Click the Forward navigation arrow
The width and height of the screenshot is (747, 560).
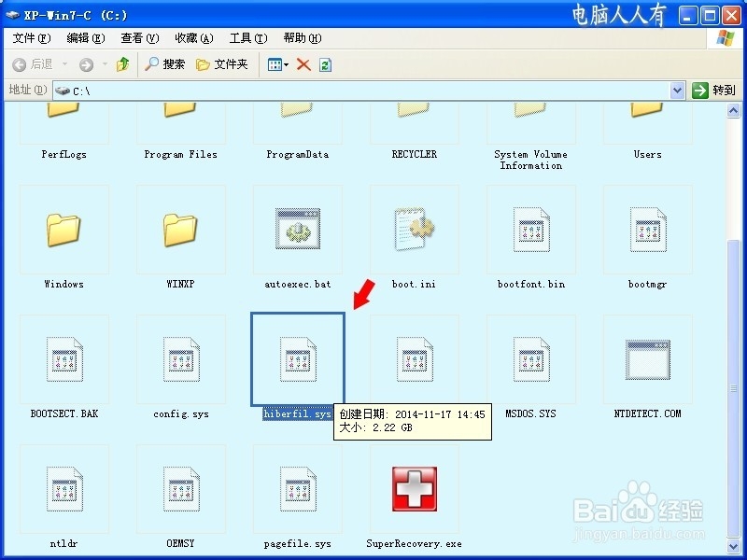click(x=86, y=64)
